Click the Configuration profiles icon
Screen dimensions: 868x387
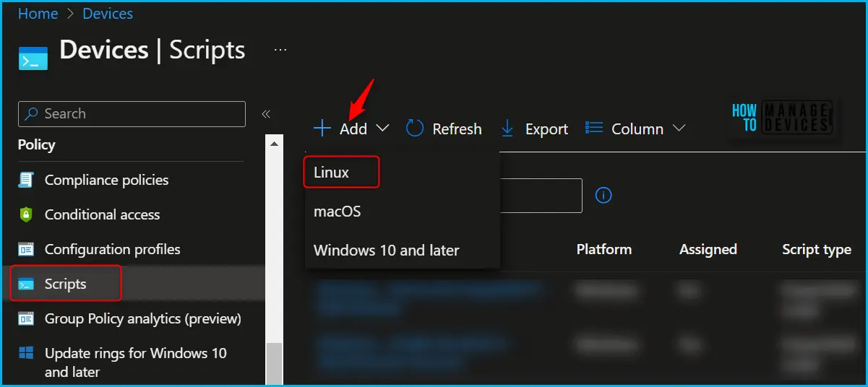(x=27, y=249)
